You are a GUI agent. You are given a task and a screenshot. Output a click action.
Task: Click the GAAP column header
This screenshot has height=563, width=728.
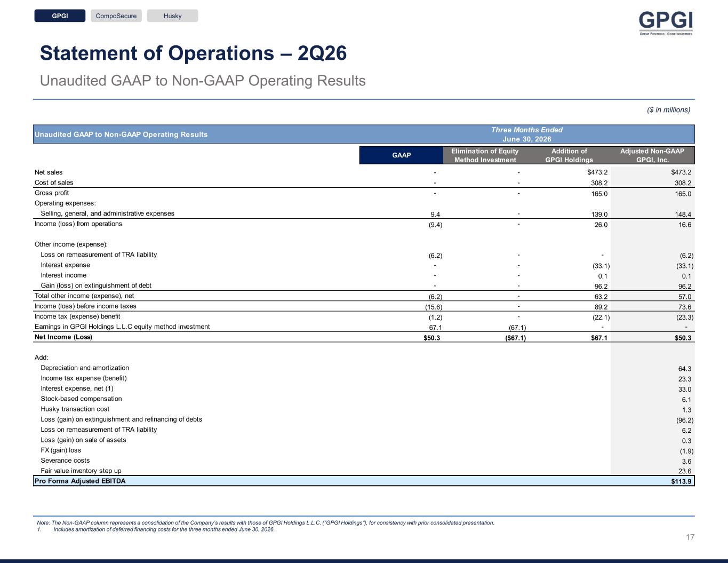(x=402, y=155)
